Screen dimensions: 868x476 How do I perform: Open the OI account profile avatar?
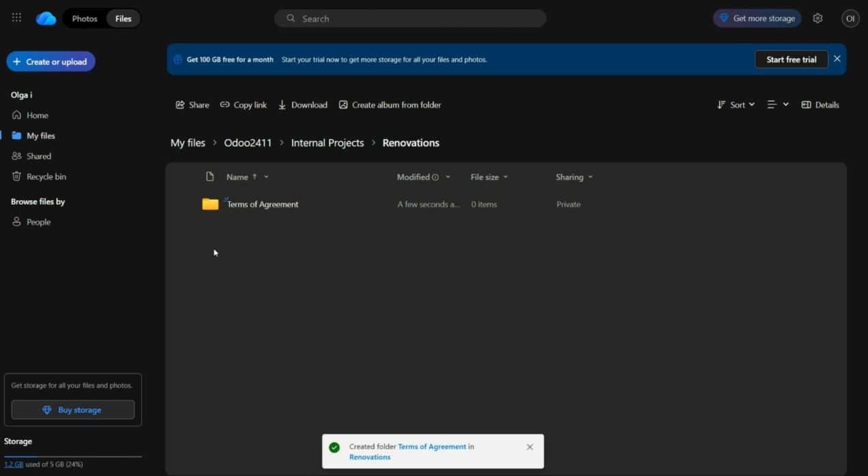pyautogui.click(x=850, y=18)
